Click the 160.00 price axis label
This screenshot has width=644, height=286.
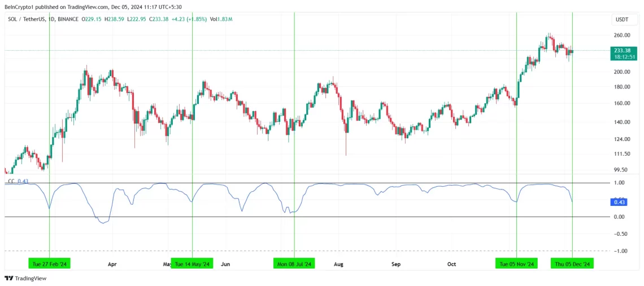tap(622, 103)
